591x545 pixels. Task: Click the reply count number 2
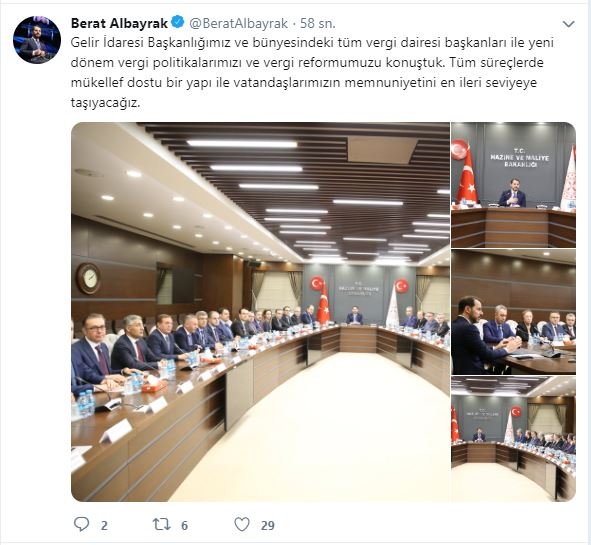[x=104, y=525]
